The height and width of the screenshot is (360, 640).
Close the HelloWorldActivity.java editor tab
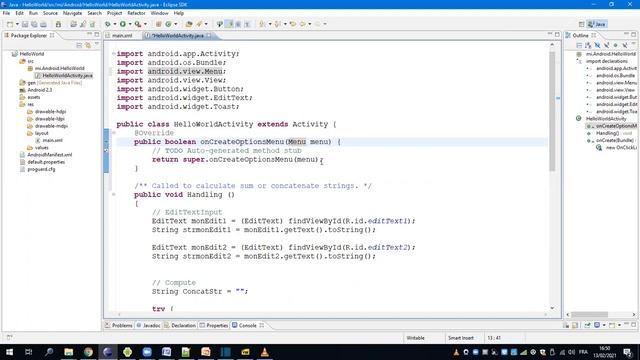209,36
